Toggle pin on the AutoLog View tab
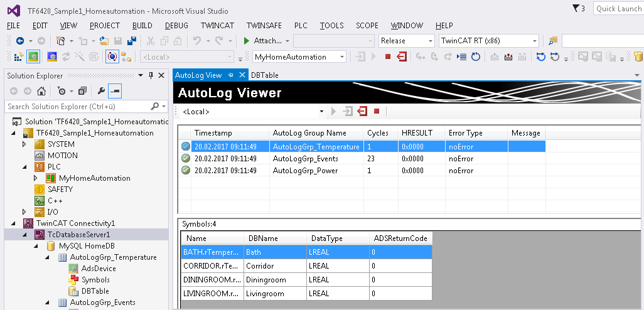644x310 pixels. coord(231,75)
